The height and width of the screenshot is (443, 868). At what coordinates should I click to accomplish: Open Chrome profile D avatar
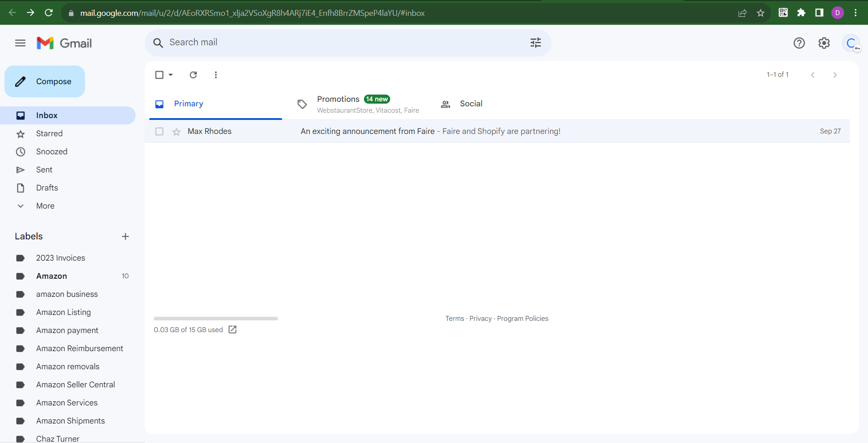(837, 13)
